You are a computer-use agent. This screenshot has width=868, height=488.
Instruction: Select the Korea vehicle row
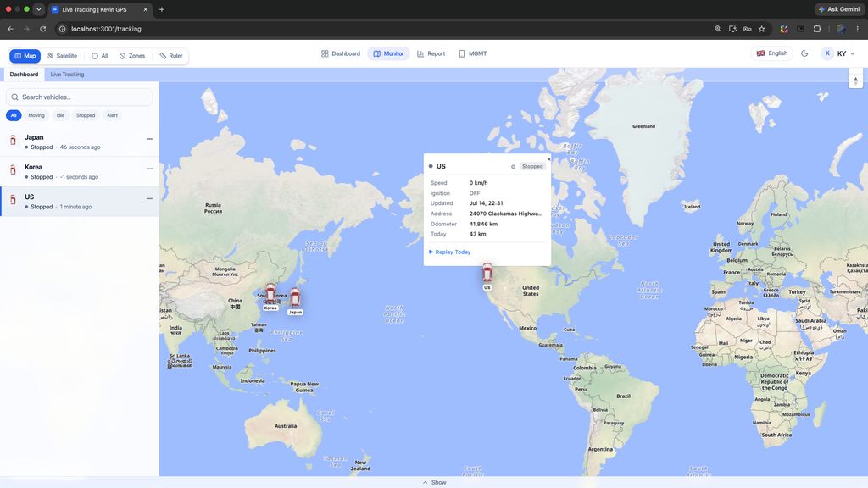coord(79,171)
